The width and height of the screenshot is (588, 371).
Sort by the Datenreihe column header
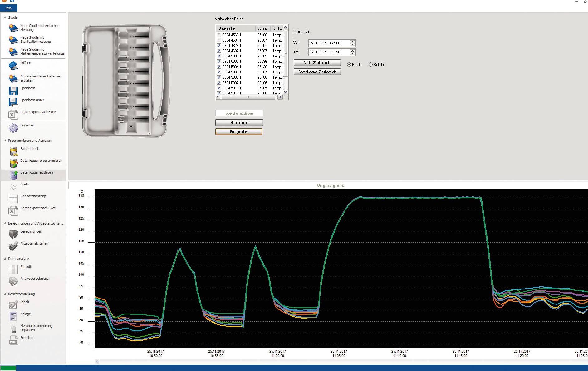pos(235,28)
